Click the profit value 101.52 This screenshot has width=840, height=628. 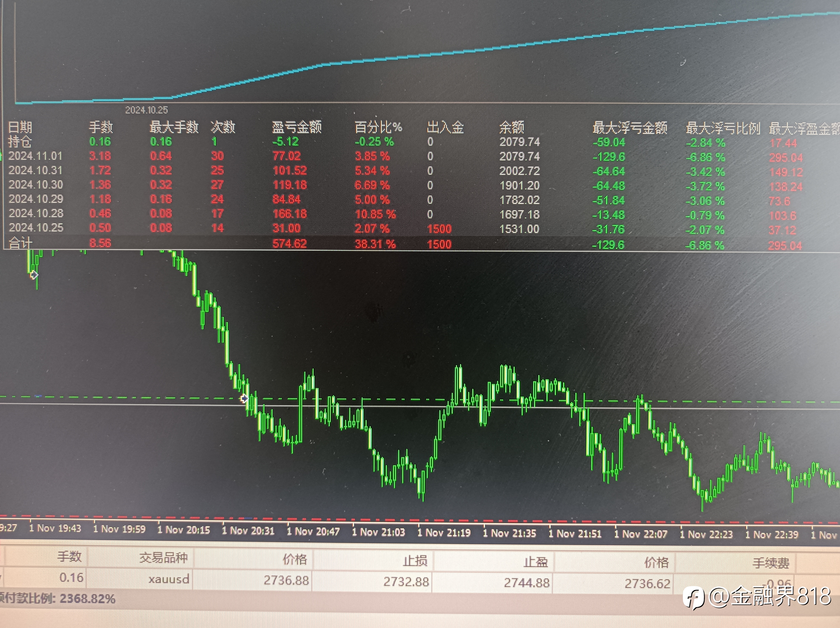290,171
